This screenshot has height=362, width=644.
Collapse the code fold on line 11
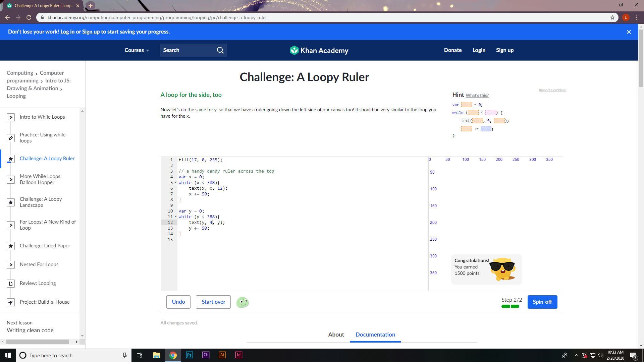(x=175, y=217)
